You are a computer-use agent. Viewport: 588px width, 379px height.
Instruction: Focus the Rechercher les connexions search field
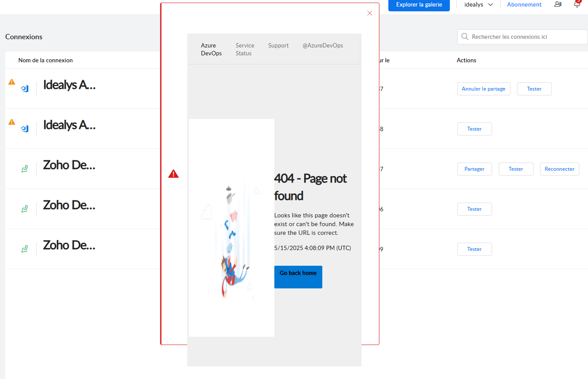[x=523, y=37]
